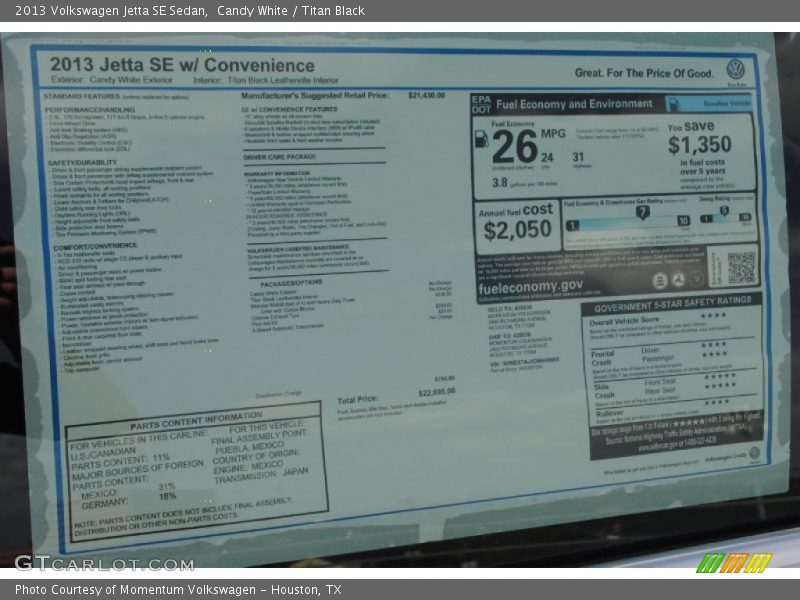Click the smog rating marker 5
The width and height of the screenshot is (800, 600).
724,211
